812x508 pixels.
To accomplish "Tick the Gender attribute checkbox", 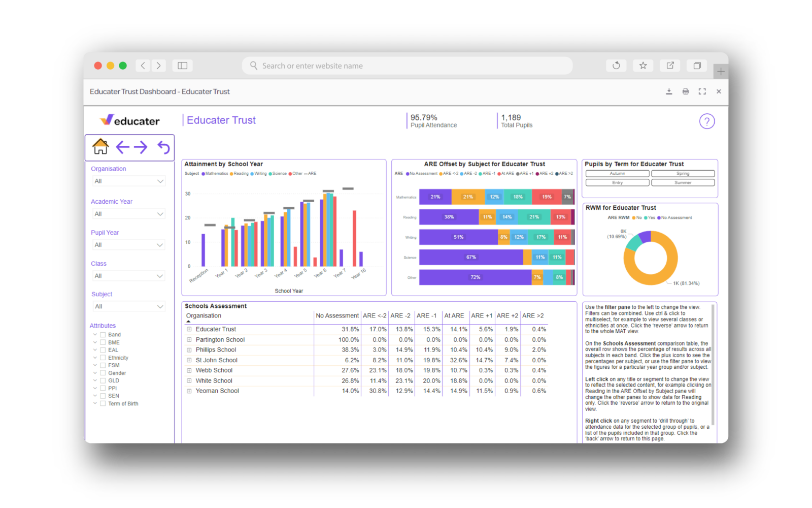I will point(103,373).
